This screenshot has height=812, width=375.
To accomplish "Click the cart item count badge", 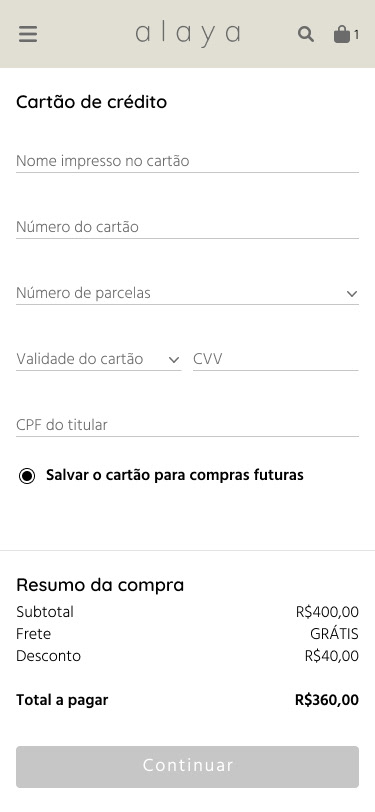I will 356,35.
